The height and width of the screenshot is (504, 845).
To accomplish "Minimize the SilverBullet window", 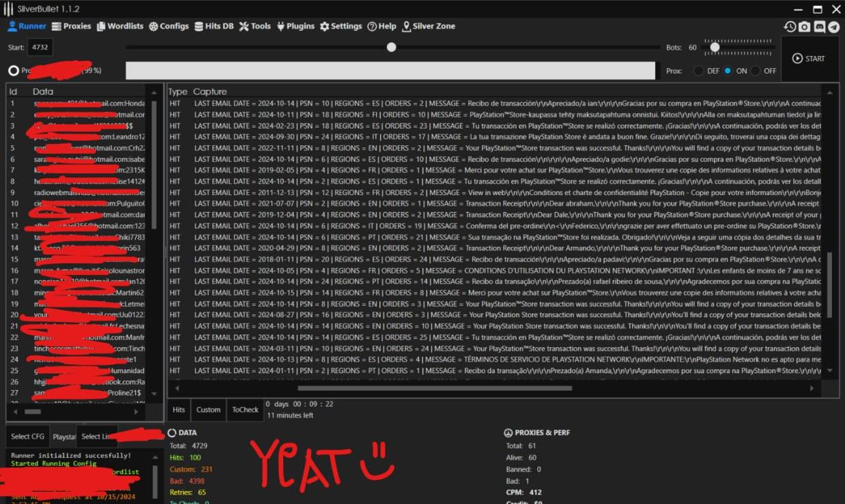I will pos(799,9).
